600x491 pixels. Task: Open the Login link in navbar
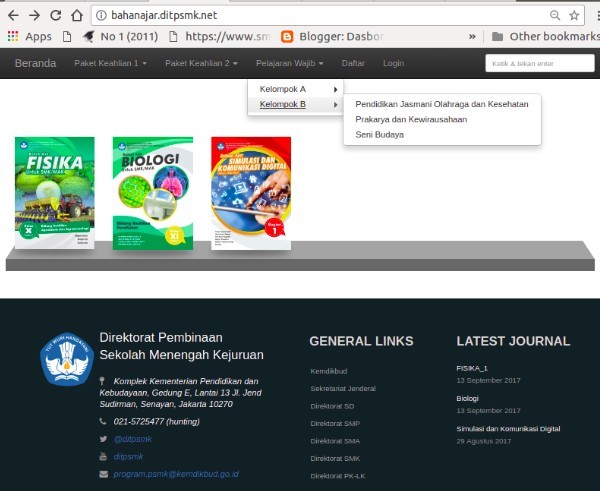coord(393,63)
